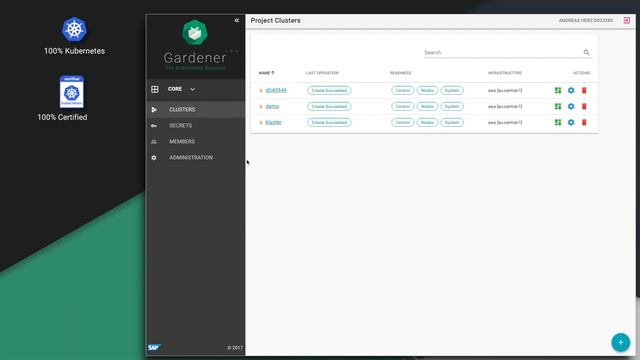Click the Members people icon
The width and height of the screenshot is (640, 360).
click(x=154, y=142)
